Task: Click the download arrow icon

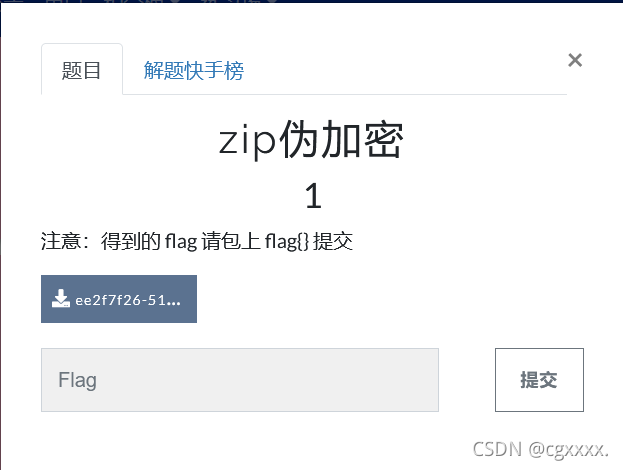Action: (60, 298)
